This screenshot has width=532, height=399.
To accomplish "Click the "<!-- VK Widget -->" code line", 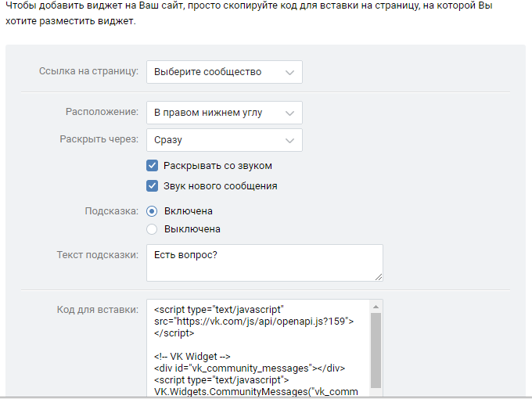I will [192, 357].
